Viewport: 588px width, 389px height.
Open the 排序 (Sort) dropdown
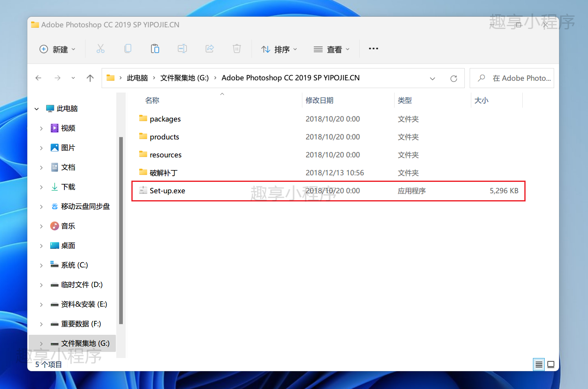click(x=280, y=49)
